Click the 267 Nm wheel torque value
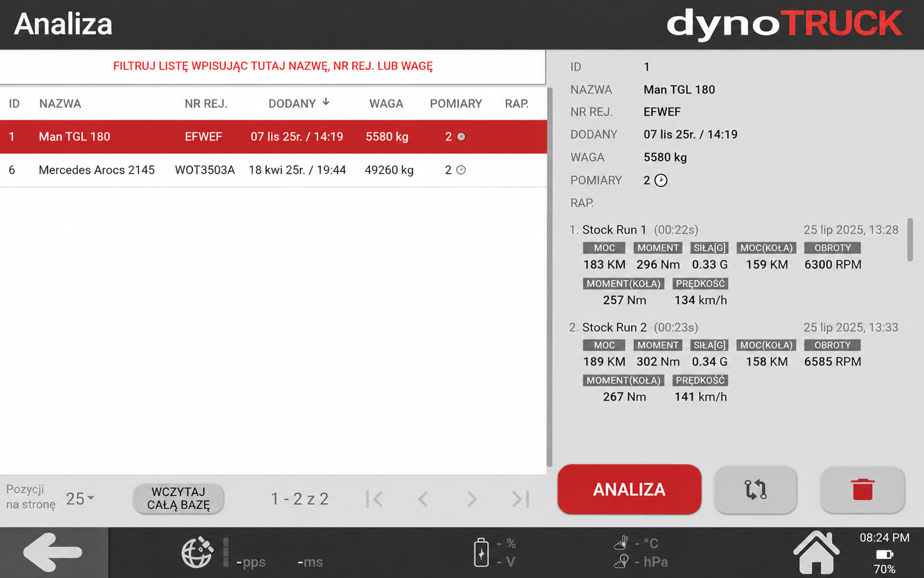 625,397
